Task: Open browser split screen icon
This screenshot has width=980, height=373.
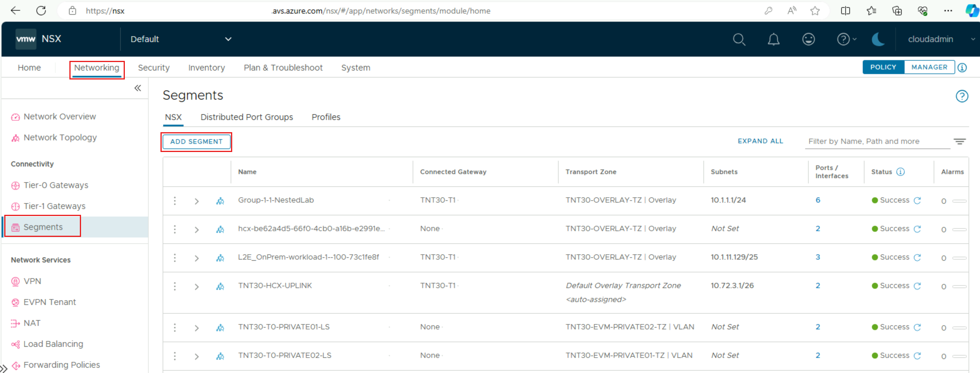Action: click(845, 11)
